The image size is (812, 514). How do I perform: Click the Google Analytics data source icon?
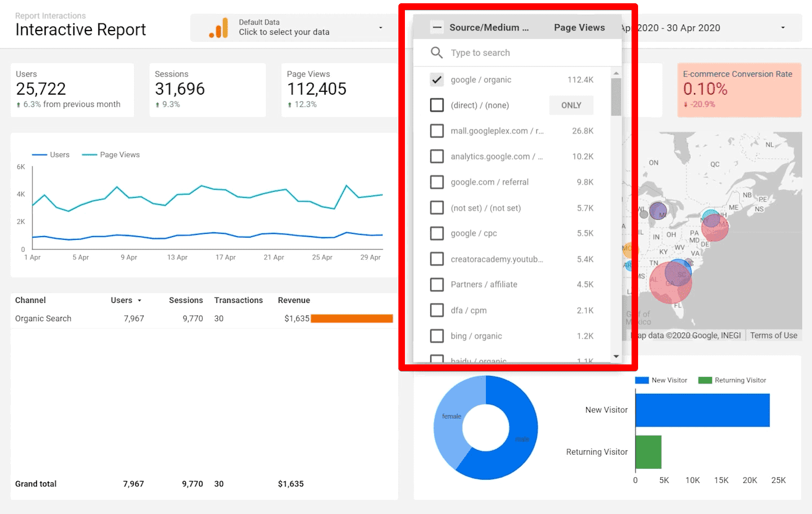(x=218, y=27)
